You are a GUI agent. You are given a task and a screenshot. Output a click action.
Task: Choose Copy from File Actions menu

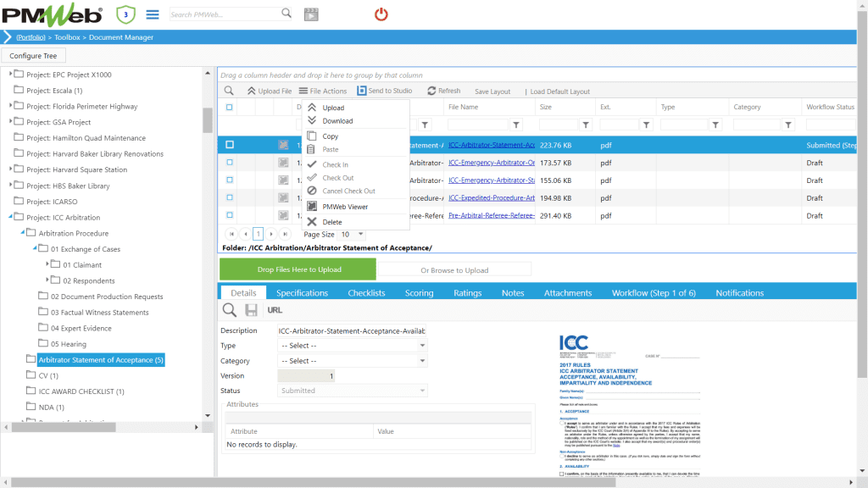pos(330,136)
